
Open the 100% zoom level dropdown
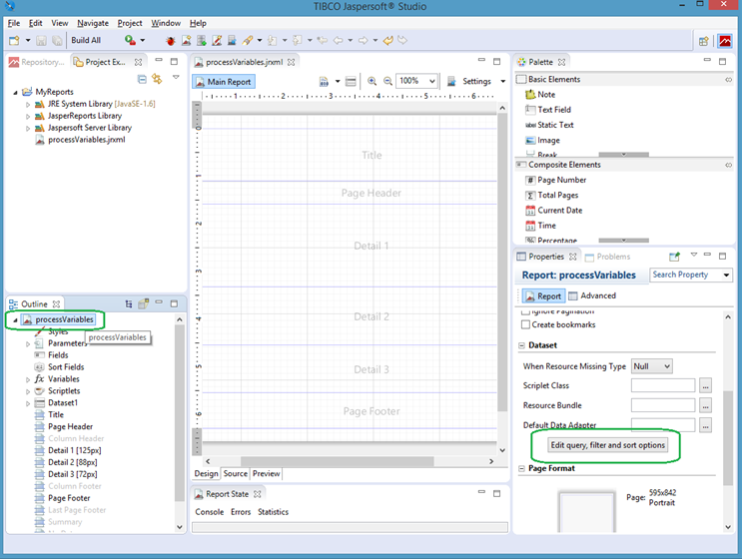(x=416, y=82)
